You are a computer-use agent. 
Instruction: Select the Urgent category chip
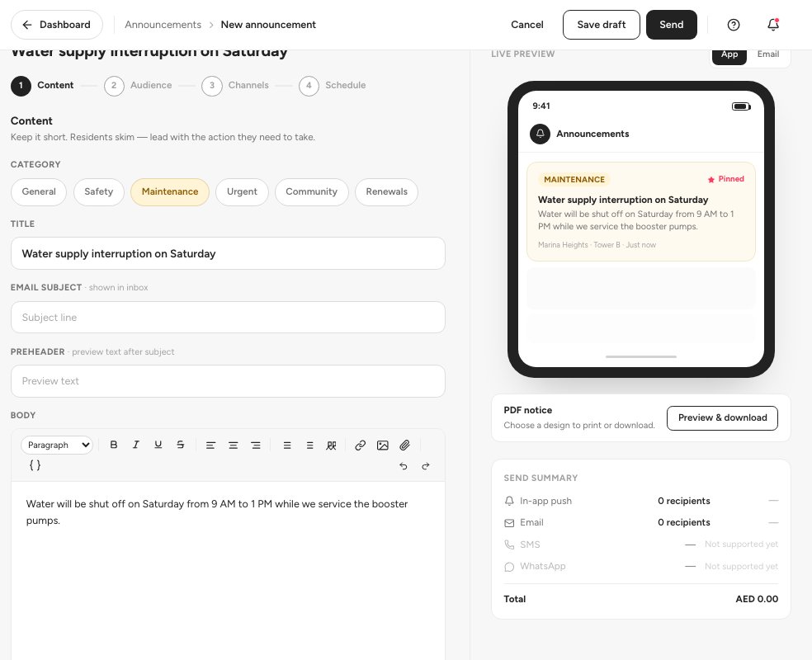242,191
